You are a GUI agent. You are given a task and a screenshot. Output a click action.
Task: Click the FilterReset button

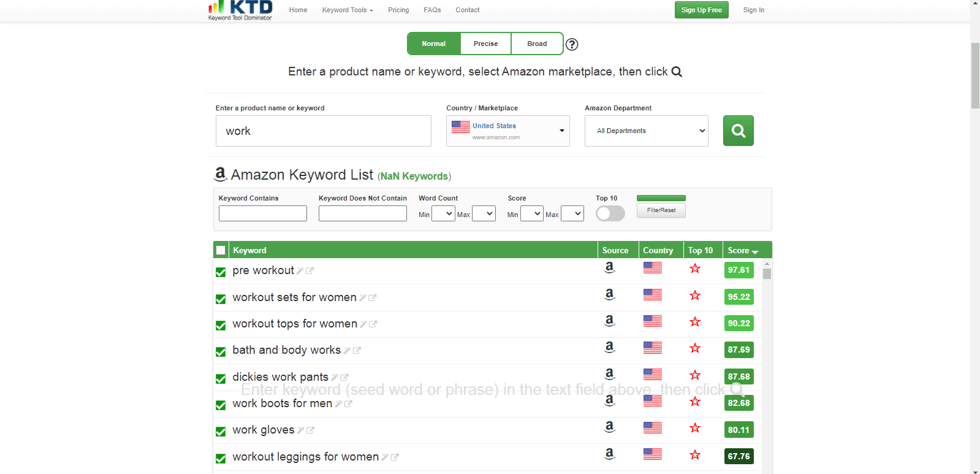click(x=661, y=210)
